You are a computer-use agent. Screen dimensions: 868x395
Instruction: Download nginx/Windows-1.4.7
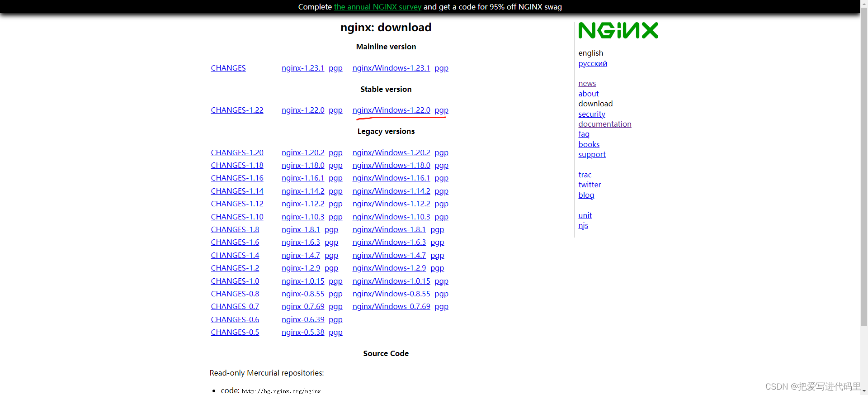[x=389, y=255]
